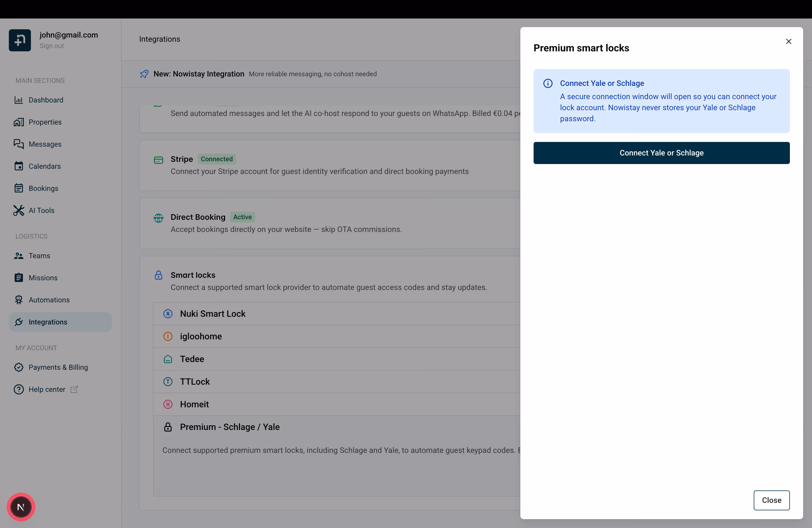Viewport: 812px width, 528px height.
Task: Click the Nuki Smart Lock icon
Action: click(x=168, y=314)
